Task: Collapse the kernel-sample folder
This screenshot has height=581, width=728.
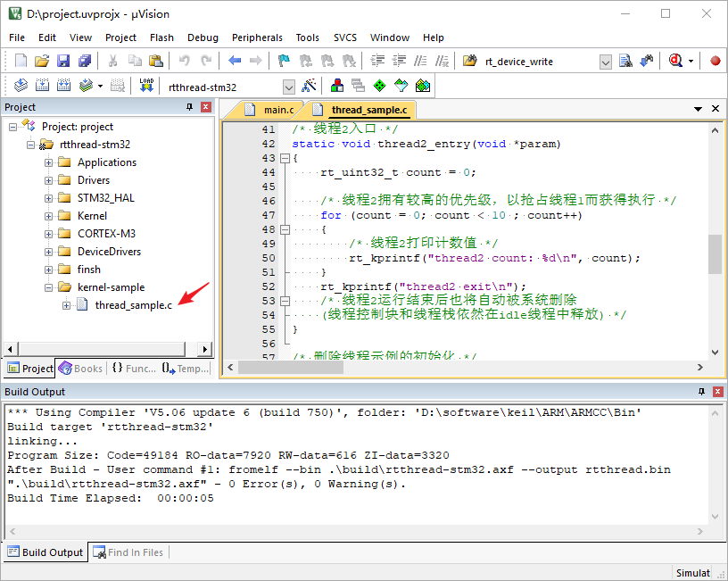Action: click(48, 287)
